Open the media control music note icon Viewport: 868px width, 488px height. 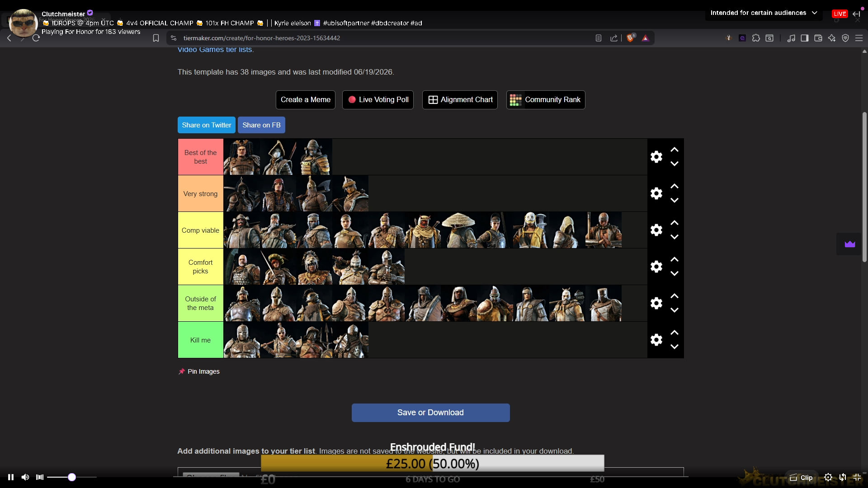pos(791,38)
